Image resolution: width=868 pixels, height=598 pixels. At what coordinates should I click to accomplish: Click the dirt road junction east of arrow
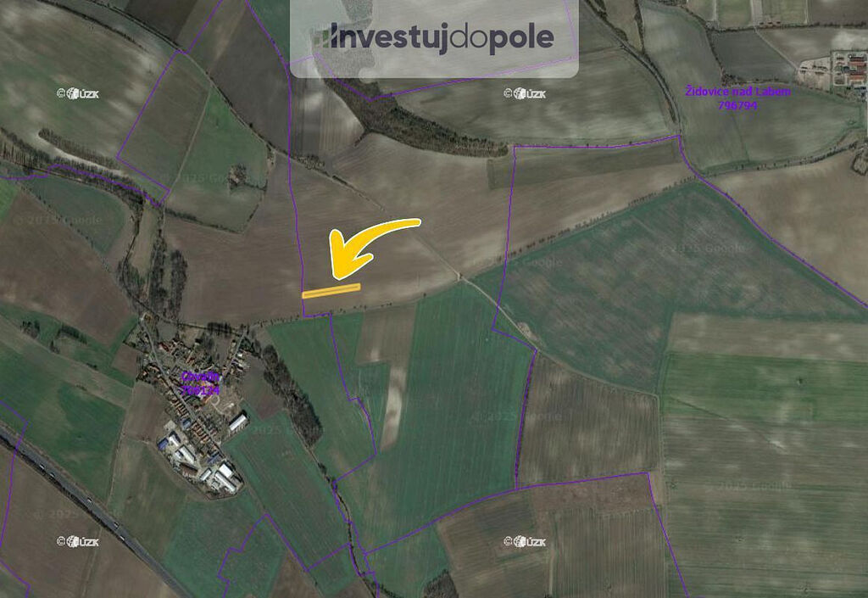point(459,277)
